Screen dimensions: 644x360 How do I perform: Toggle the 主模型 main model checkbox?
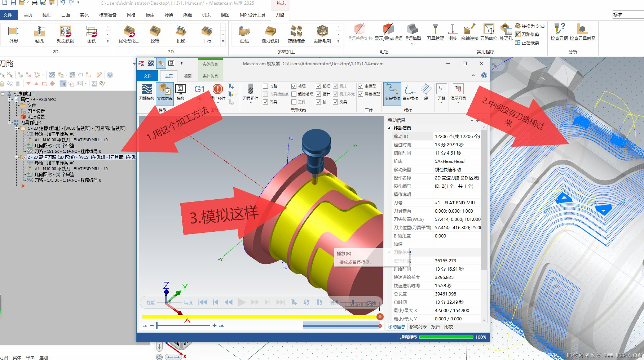click(x=361, y=86)
